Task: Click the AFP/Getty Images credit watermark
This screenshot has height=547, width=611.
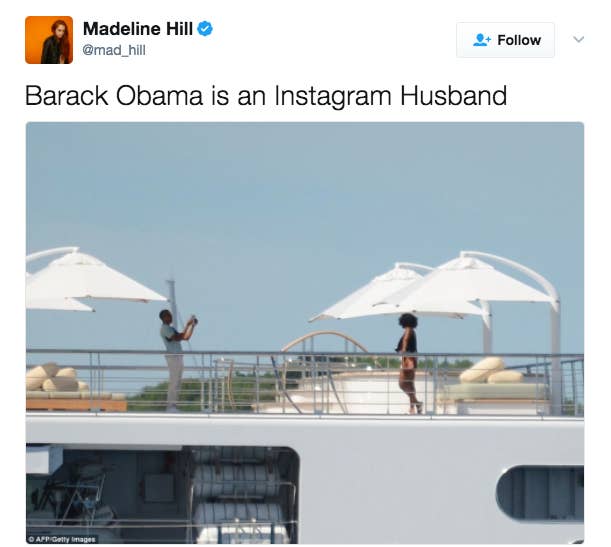Action: coord(62,539)
